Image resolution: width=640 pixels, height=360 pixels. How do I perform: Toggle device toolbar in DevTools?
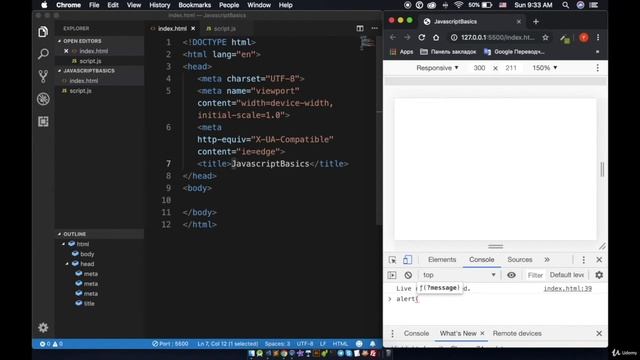(x=407, y=260)
